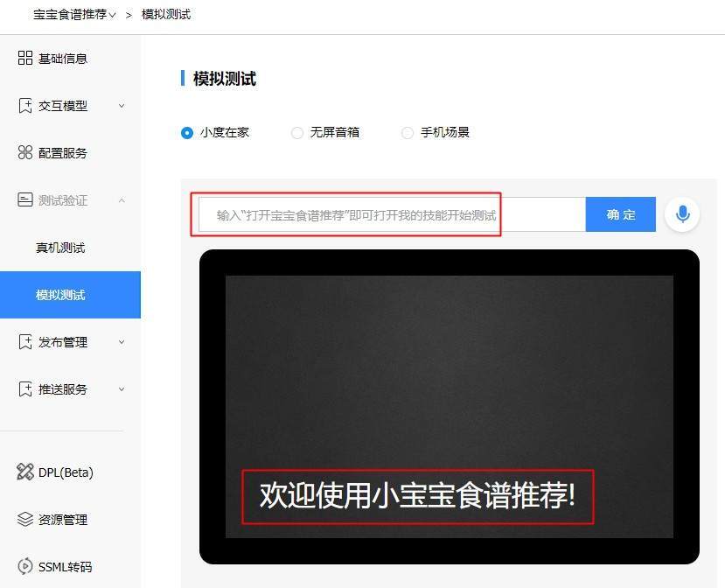Expand the 发布管理 menu chevron

[x=122, y=342]
